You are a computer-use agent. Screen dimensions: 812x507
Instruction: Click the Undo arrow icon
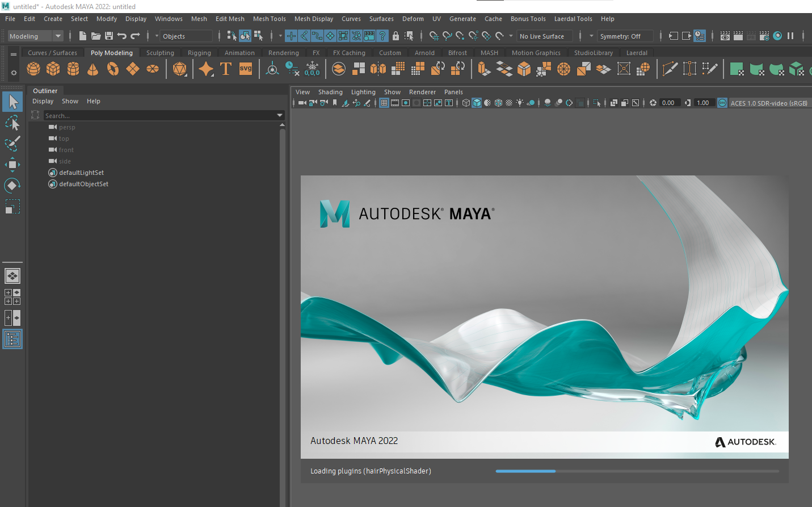pos(122,36)
